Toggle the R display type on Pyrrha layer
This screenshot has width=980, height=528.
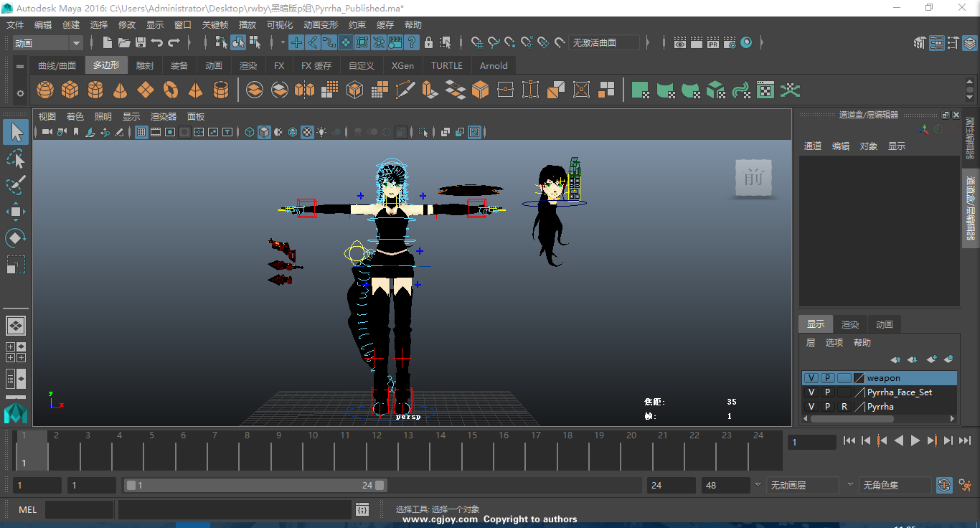click(844, 407)
